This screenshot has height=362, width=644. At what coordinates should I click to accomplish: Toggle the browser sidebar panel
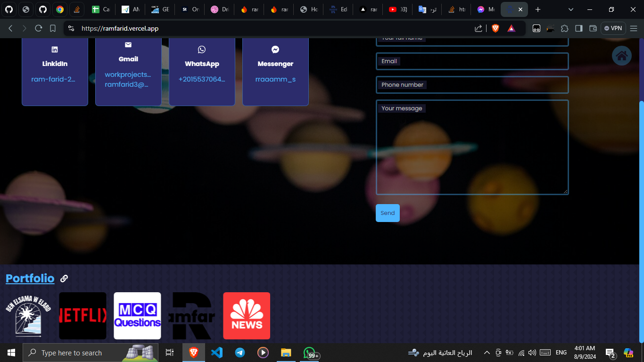[x=579, y=28]
